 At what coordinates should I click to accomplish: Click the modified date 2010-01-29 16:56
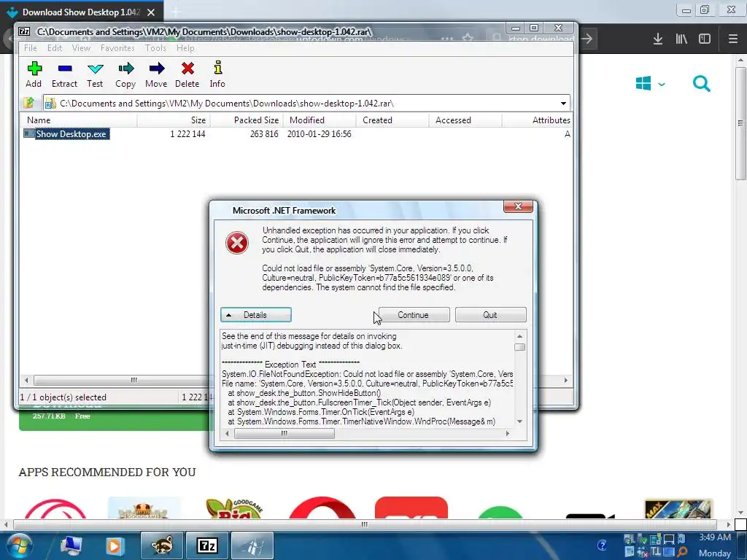pos(320,134)
